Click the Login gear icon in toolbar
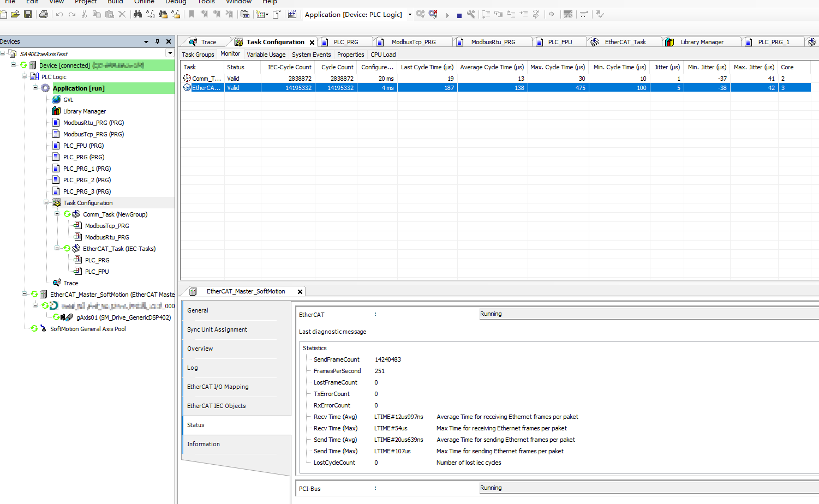This screenshot has width=819, height=504. 420,14
